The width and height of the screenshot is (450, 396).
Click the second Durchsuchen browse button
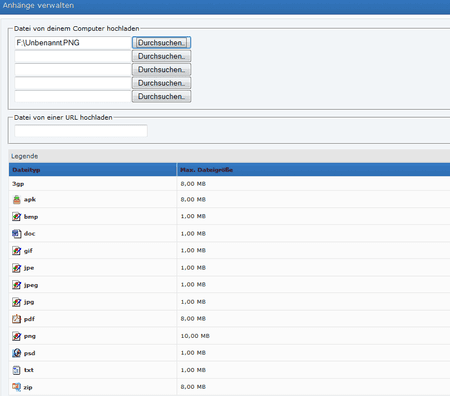click(161, 56)
